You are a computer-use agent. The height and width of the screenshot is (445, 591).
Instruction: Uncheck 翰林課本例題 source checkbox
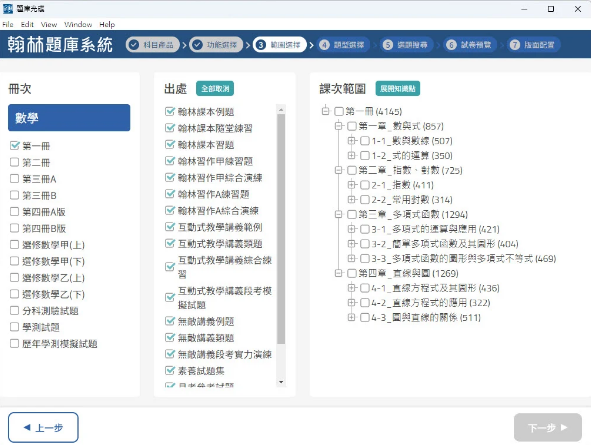click(x=170, y=111)
